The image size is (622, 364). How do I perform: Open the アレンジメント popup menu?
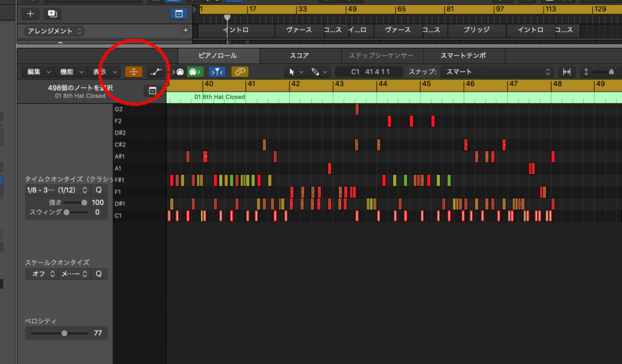coord(54,31)
